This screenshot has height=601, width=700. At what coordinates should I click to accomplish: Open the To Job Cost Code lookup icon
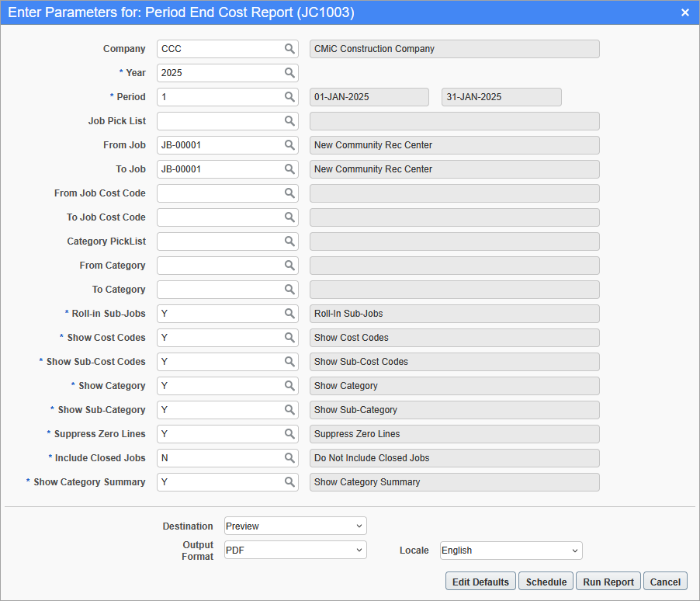click(x=289, y=217)
